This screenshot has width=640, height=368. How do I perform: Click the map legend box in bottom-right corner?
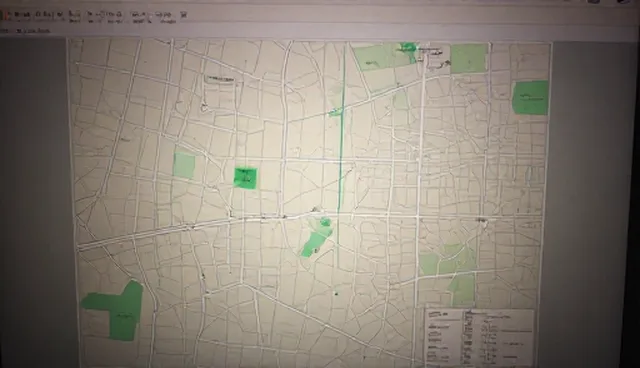[480, 337]
